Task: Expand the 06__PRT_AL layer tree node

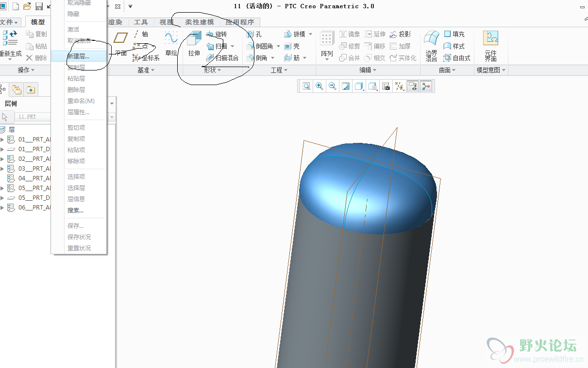Action: tap(2, 208)
